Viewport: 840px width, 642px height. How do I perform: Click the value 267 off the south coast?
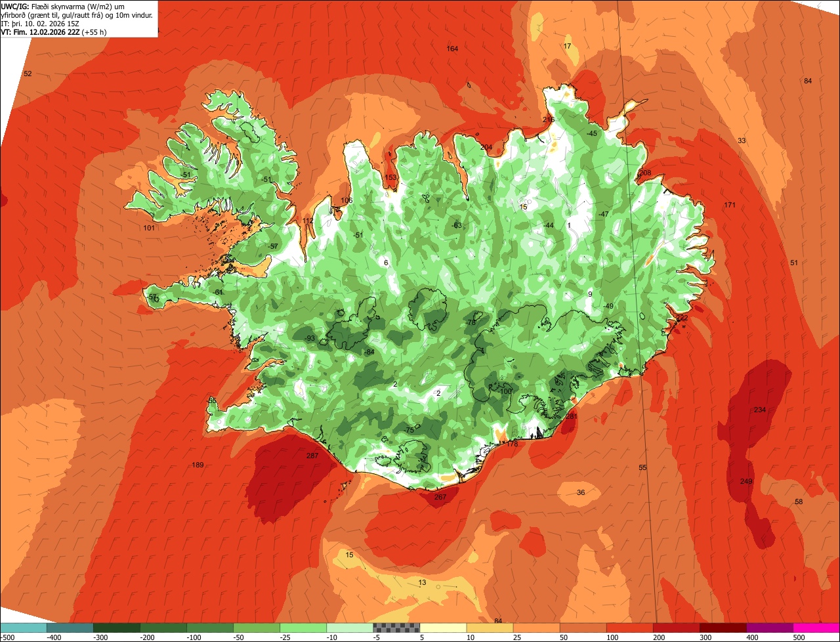click(x=440, y=497)
